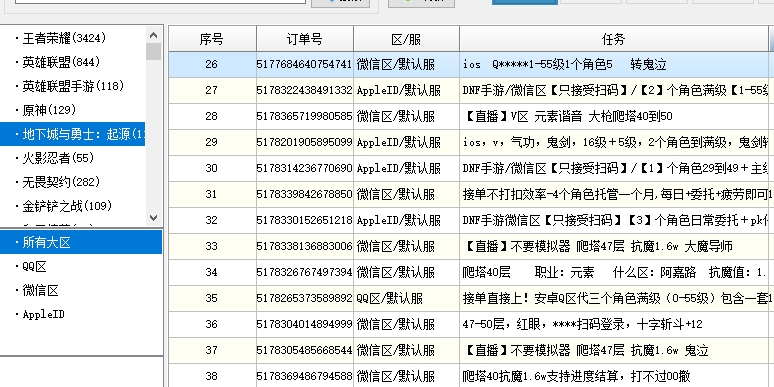Choose 英雄联盟手游(118) from the list

[73, 86]
